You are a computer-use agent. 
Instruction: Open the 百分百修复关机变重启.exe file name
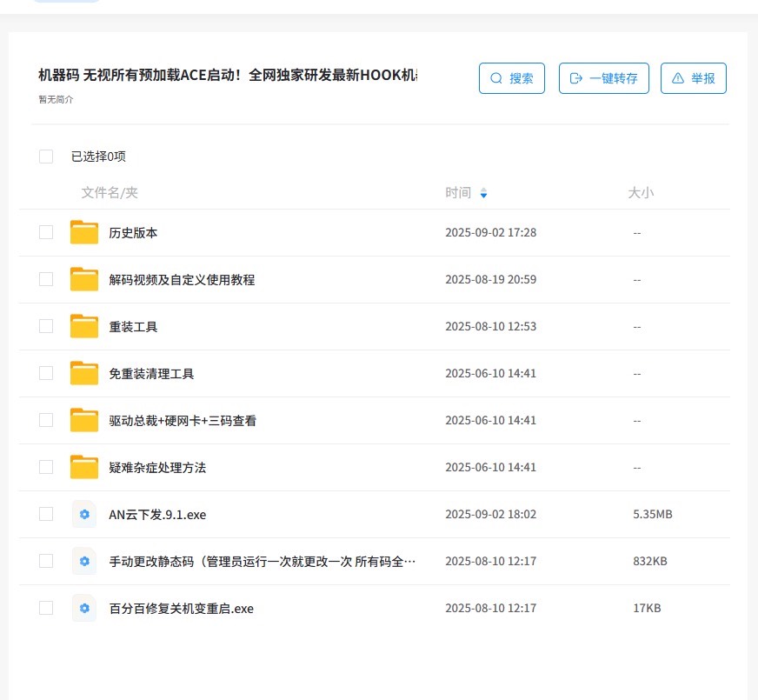pyautogui.click(x=181, y=609)
